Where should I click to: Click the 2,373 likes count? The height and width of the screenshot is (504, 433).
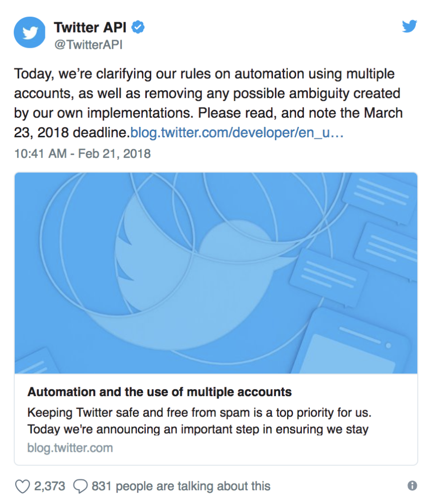(50, 486)
